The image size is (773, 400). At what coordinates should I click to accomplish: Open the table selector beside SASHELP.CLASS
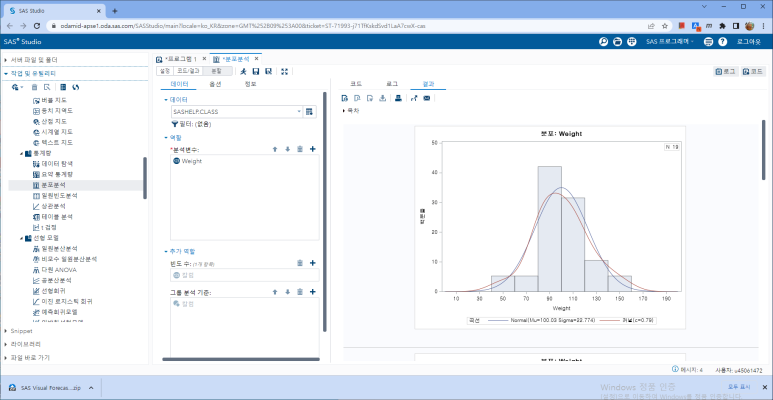tap(311, 112)
